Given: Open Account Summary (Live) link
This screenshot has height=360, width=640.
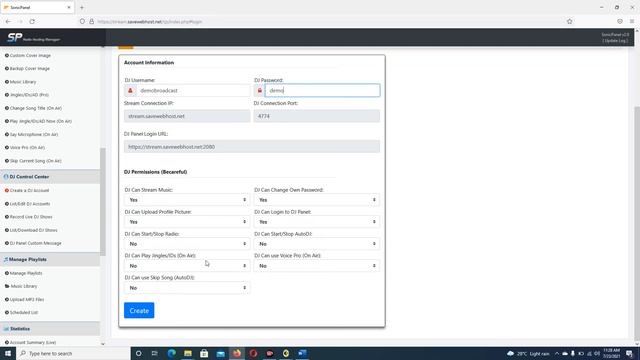Looking at the screenshot, I should tap(31, 342).
